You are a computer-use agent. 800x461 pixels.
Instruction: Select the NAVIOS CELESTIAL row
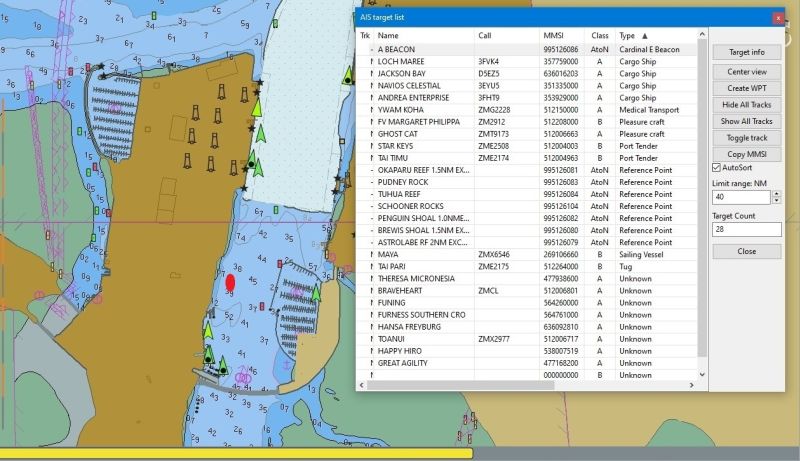pyautogui.click(x=527, y=86)
